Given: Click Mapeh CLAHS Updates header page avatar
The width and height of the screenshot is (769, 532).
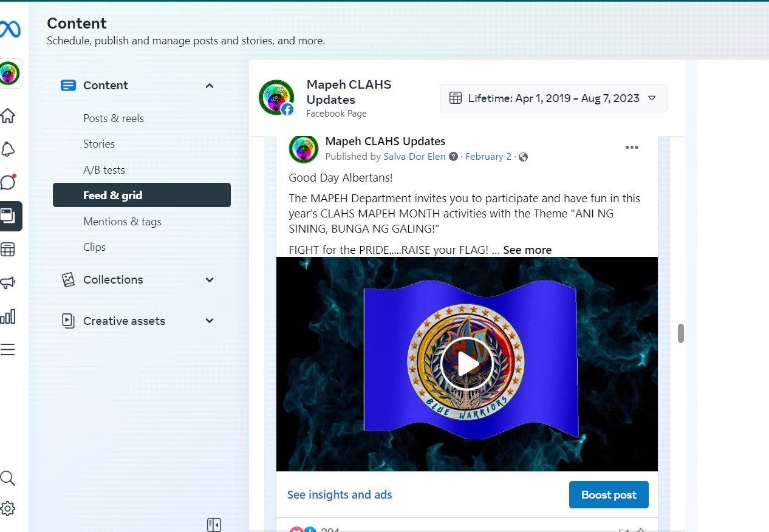Looking at the screenshot, I should click(276, 97).
